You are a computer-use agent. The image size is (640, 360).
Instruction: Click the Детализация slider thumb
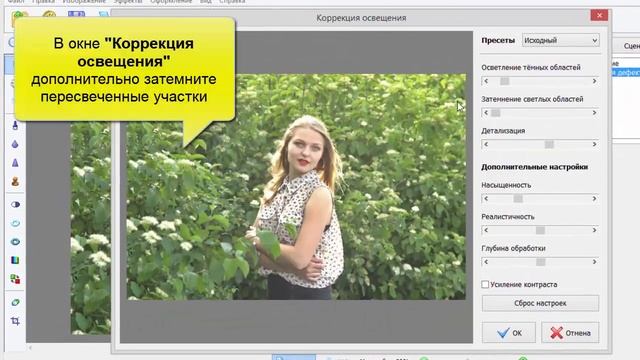tap(549, 144)
